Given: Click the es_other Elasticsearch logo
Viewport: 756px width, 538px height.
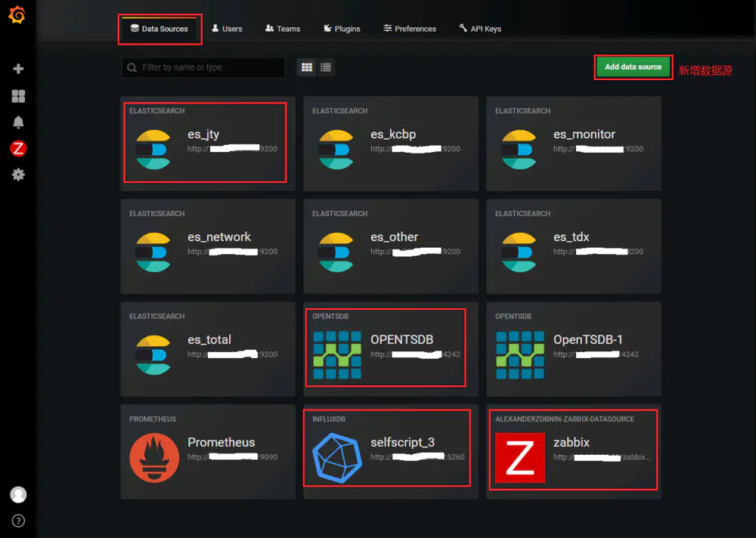Looking at the screenshot, I should click(x=336, y=252).
